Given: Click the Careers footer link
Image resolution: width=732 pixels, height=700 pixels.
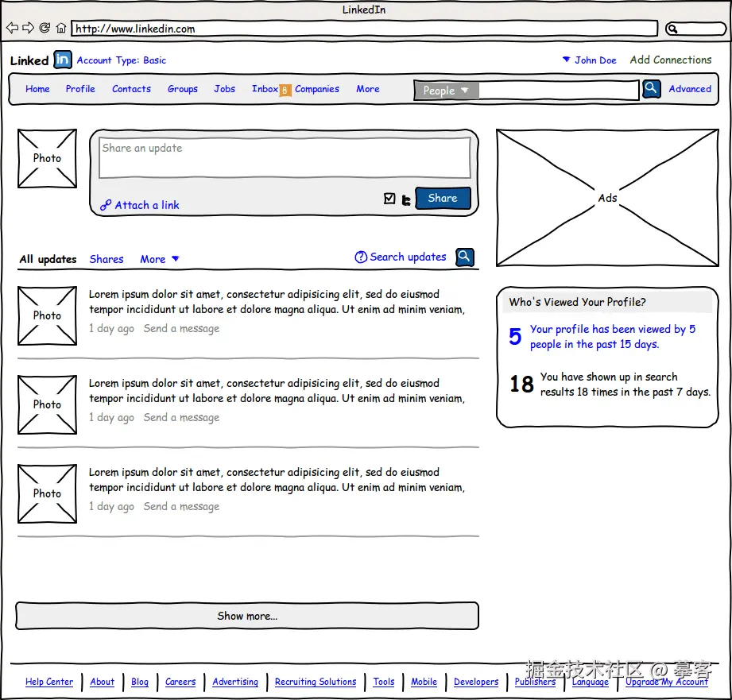Looking at the screenshot, I should pyautogui.click(x=180, y=682).
